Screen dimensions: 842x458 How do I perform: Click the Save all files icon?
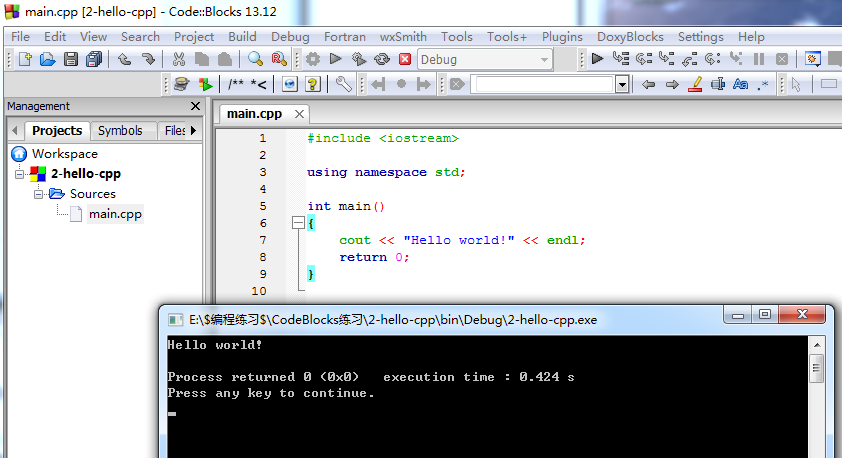pos(94,59)
